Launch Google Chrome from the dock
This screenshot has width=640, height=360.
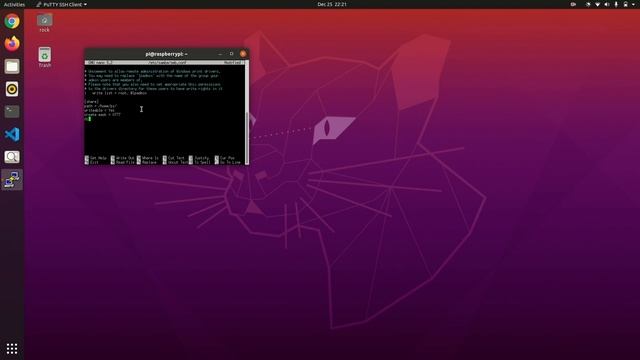tap(12, 21)
